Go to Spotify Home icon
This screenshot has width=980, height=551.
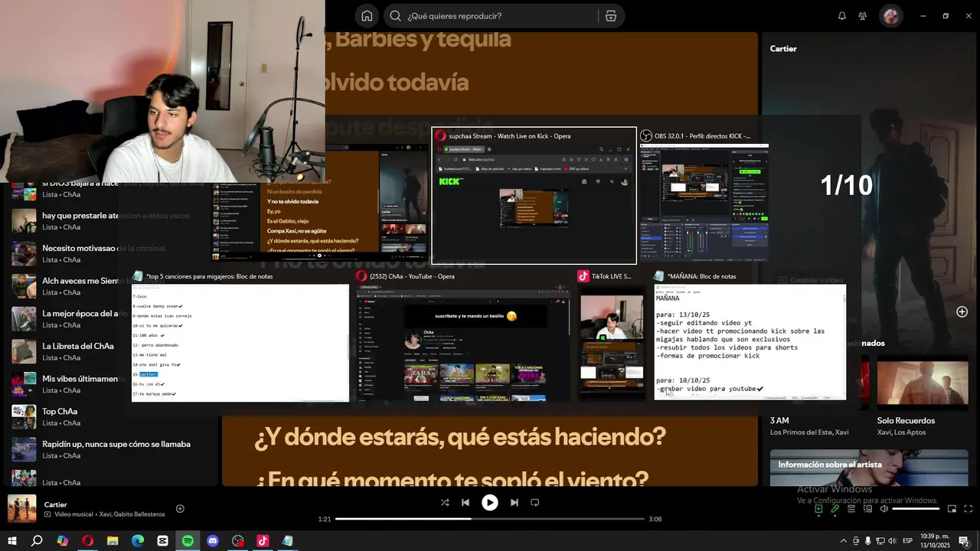[x=367, y=16]
